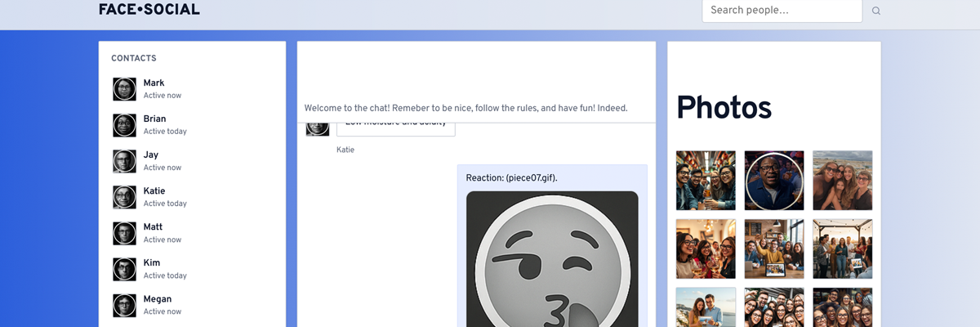Open outdoor selfie of women with sunglasses
Image resolution: width=980 pixels, height=327 pixels.
pyautogui.click(x=843, y=181)
